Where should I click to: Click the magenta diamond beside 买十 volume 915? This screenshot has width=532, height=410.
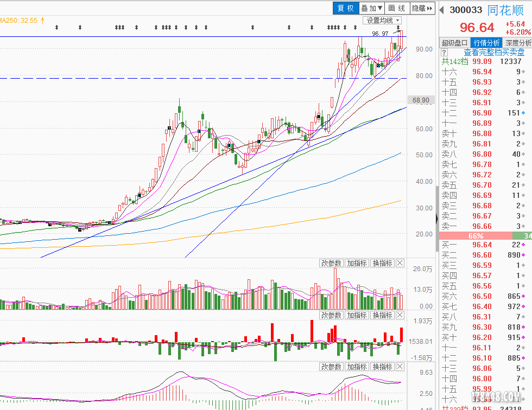click(x=523, y=337)
